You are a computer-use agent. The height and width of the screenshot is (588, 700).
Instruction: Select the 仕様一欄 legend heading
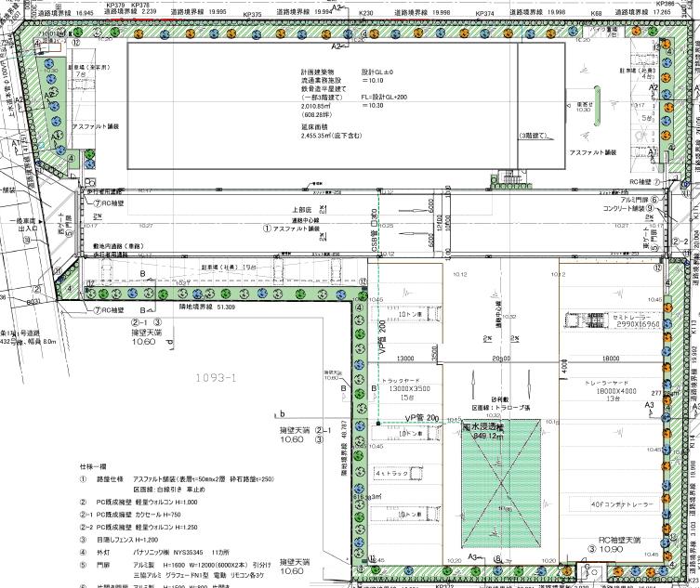[93, 466]
